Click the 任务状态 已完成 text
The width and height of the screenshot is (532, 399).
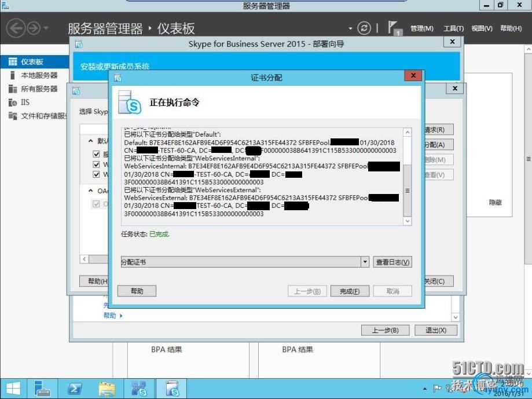tap(145, 234)
